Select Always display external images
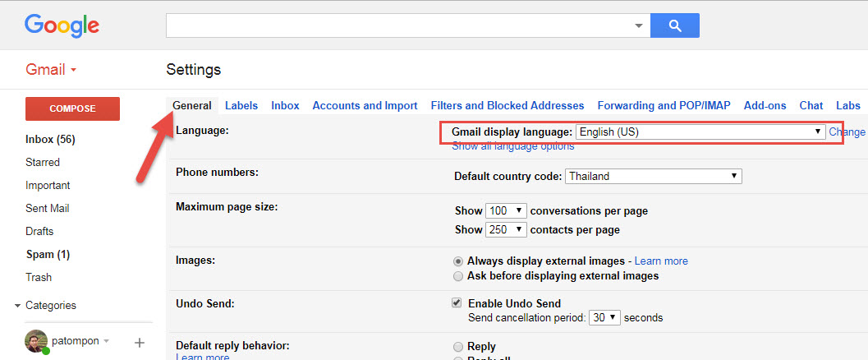 [x=458, y=261]
